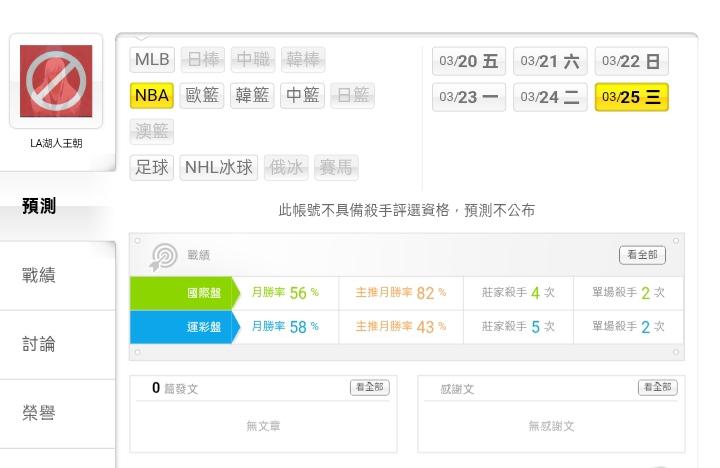Click 看全部 in the 發文 panel

(371, 387)
